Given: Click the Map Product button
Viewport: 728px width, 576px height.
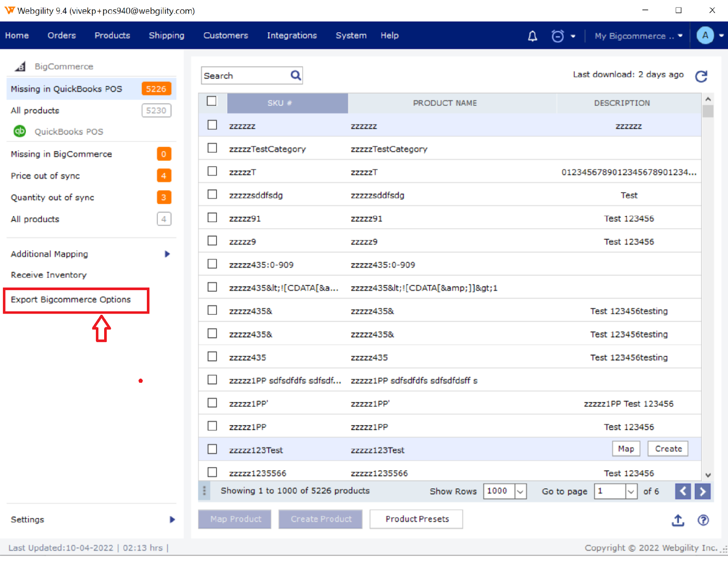Looking at the screenshot, I should (x=235, y=519).
